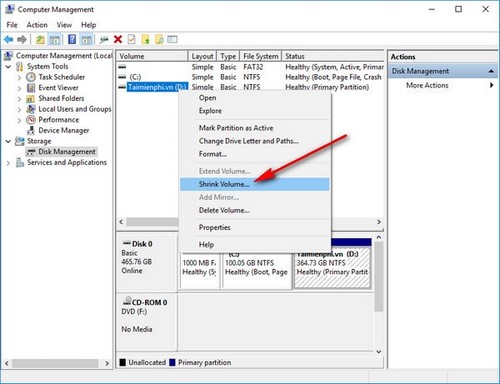
Task: Click the disk pane scroll down arrow
Action: pos(379,351)
